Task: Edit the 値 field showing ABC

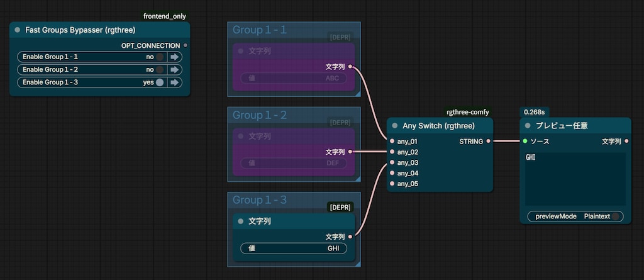Action: click(x=293, y=78)
